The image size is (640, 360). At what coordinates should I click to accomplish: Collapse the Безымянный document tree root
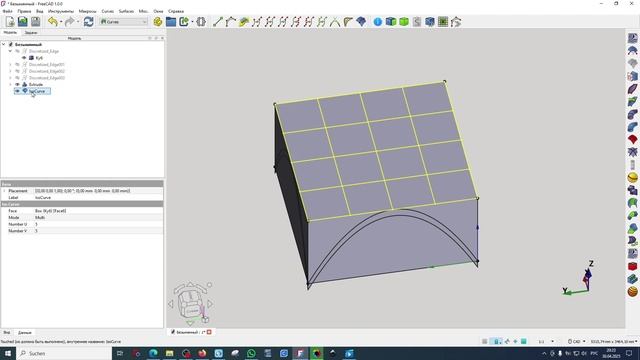pos(4,44)
